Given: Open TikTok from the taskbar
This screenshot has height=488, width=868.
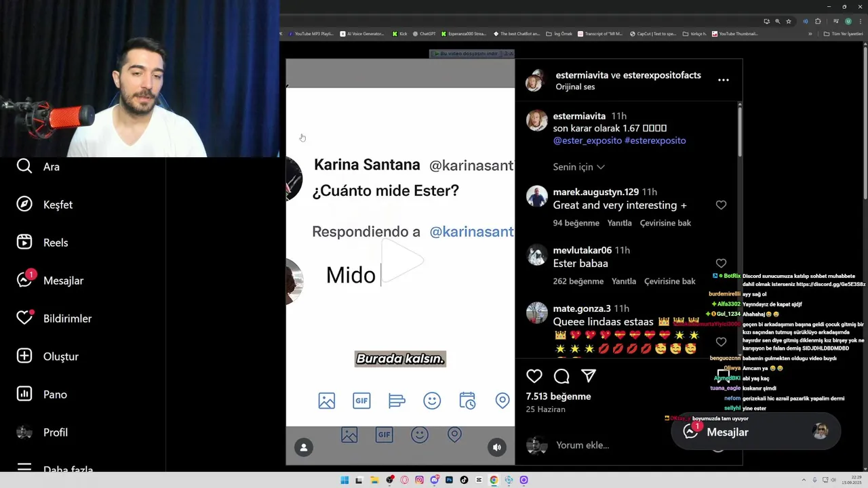Looking at the screenshot, I should (x=464, y=480).
